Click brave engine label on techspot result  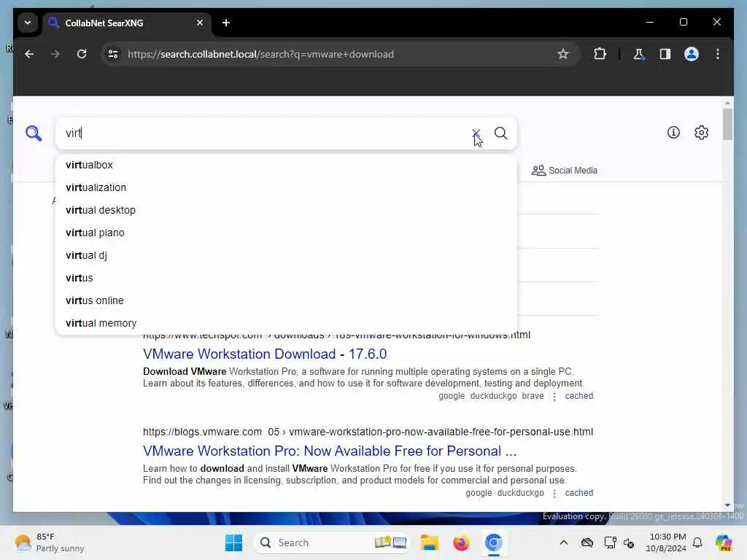[533, 396]
